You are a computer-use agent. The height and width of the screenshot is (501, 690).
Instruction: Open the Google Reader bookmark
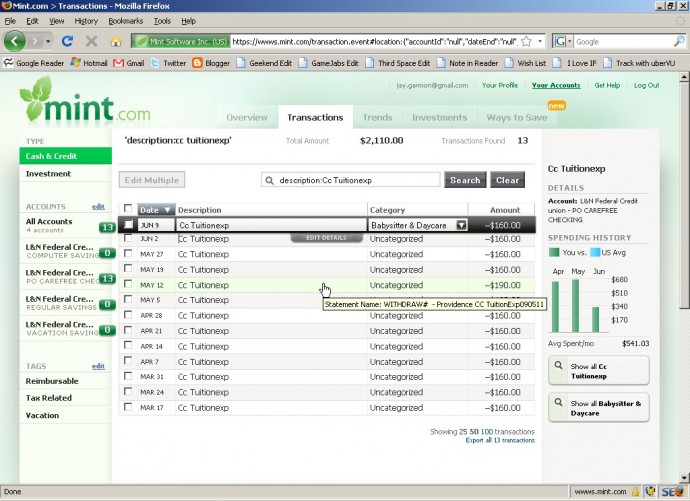pos(33,63)
